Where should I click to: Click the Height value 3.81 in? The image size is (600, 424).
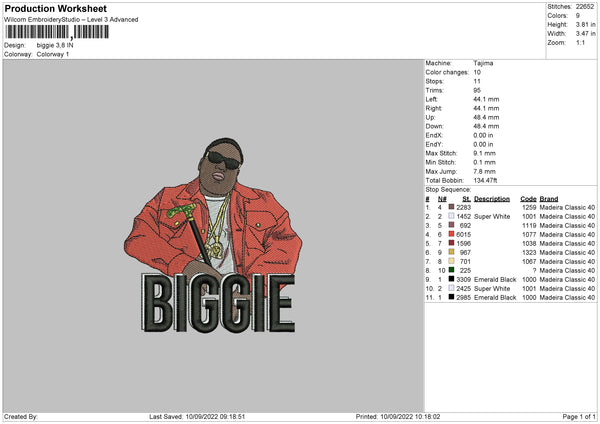pos(585,24)
